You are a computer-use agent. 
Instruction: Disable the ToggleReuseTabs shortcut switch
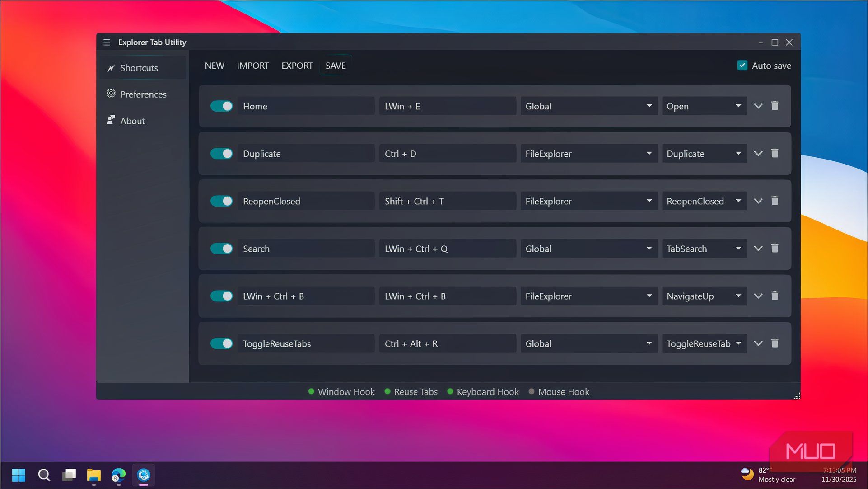coord(221,343)
